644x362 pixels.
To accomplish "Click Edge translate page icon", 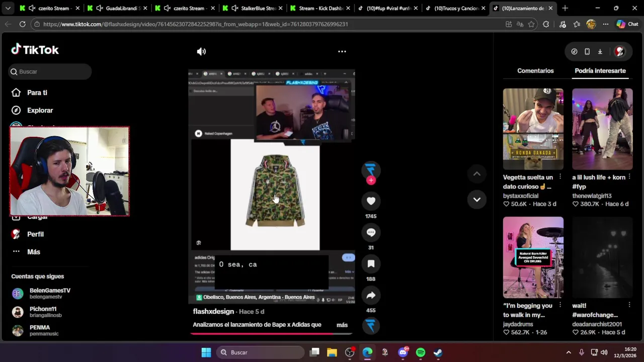I will tap(520, 24).
